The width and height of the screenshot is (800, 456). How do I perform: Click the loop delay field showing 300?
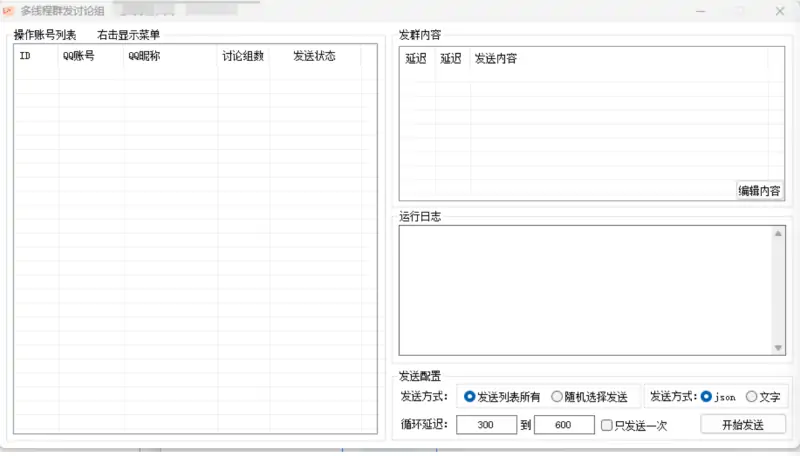pos(486,424)
